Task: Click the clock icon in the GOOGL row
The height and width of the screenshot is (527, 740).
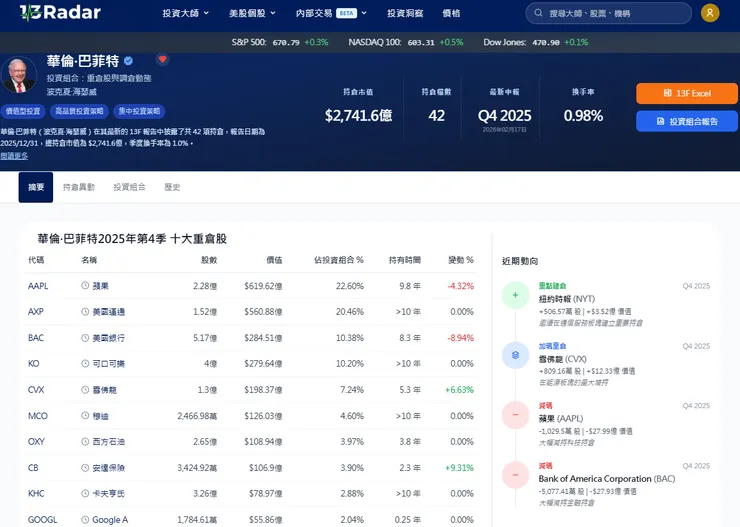Action: pos(85,519)
